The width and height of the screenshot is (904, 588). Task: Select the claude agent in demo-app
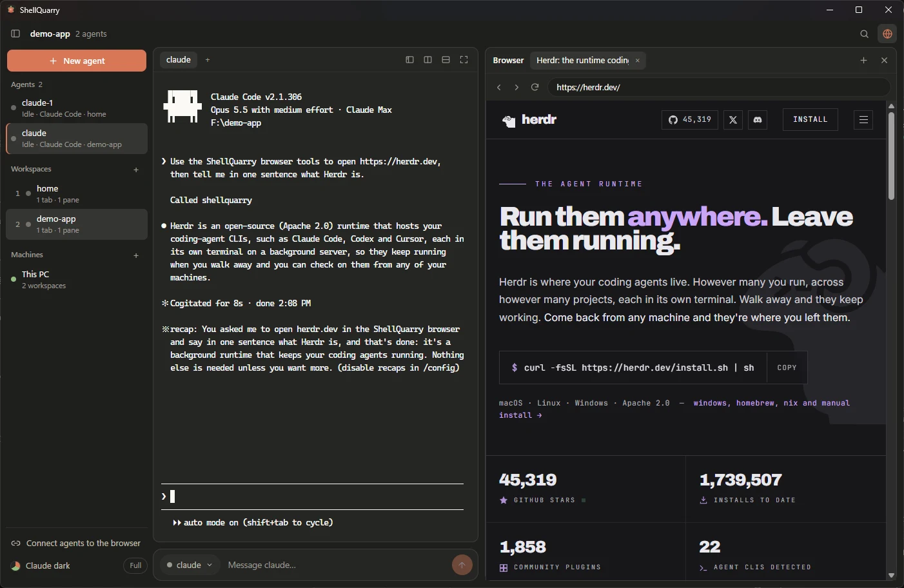[x=77, y=139]
